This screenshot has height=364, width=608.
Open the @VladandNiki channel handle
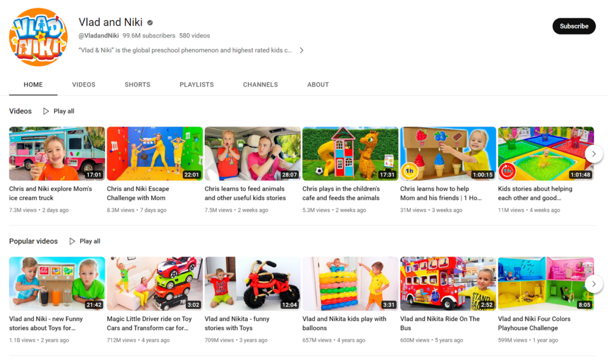(99, 36)
